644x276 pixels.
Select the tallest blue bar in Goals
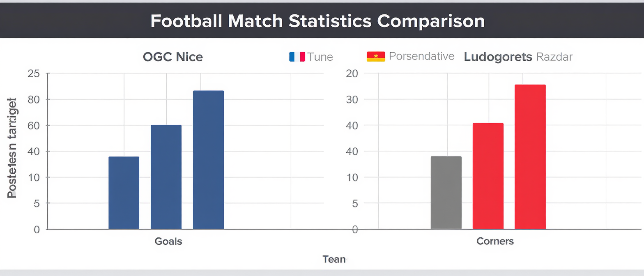(208, 159)
